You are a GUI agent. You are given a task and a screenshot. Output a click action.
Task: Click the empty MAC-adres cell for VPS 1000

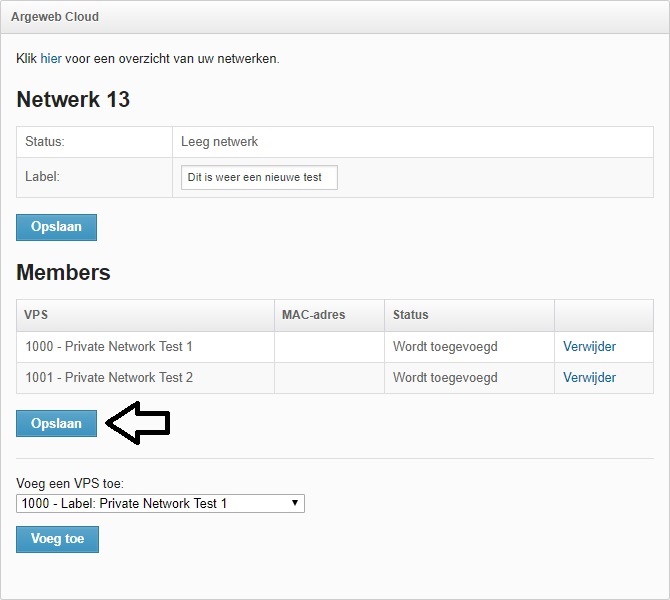[x=329, y=347]
